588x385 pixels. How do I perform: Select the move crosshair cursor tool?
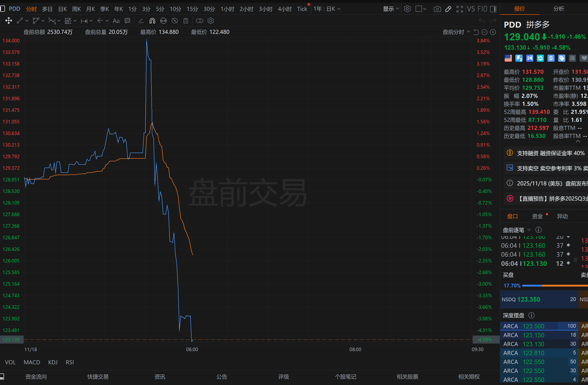click(9, 21)
